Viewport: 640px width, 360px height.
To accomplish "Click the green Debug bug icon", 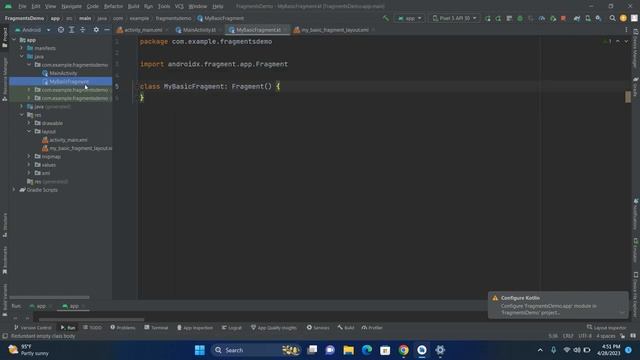I will (520, 18).
